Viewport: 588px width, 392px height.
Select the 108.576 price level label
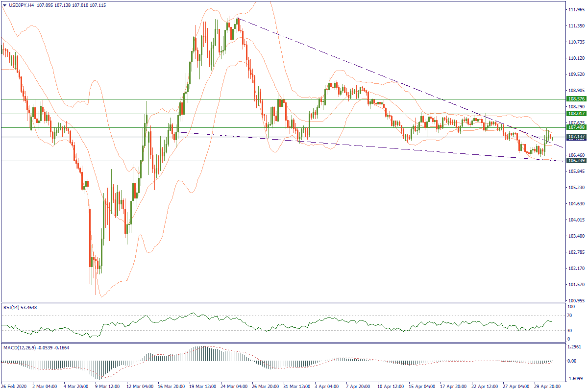coord(576,99)
